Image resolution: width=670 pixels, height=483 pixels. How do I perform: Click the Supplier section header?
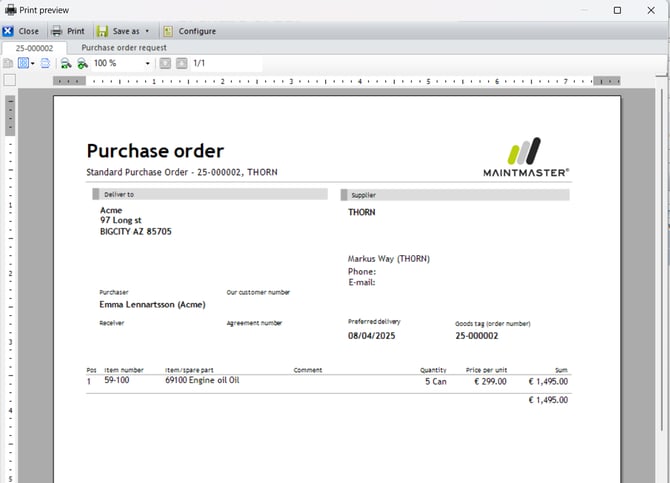point(455,195)
